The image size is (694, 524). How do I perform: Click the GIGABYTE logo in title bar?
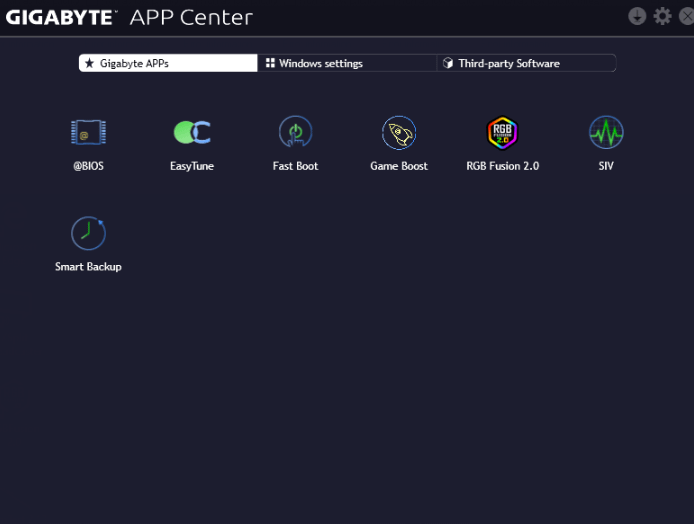pyautogui.click(x=62, y=17)
